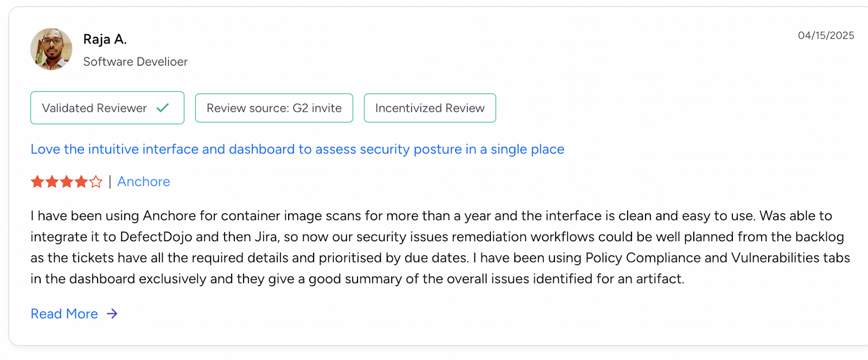Screen dimensions: 868x360
Task: Select the second star of the rating
Action: pos(52,182)
